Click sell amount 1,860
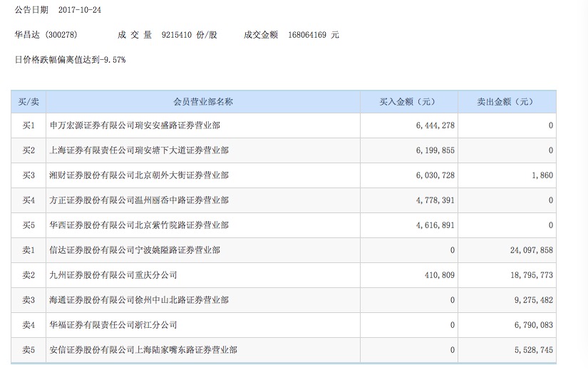Image resolution: width=588 pixels, height=370 pixels. 542,175
